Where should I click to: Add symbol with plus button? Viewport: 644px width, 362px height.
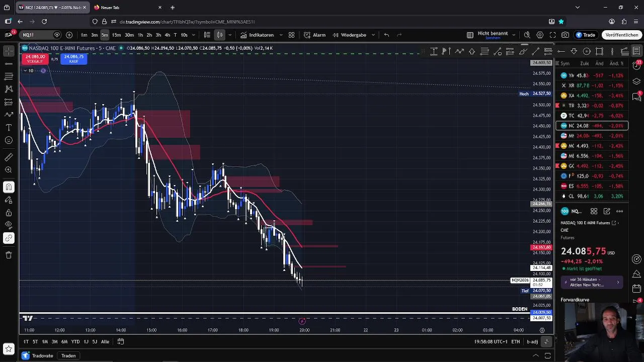pyautogui.click(x=69, y=35)
